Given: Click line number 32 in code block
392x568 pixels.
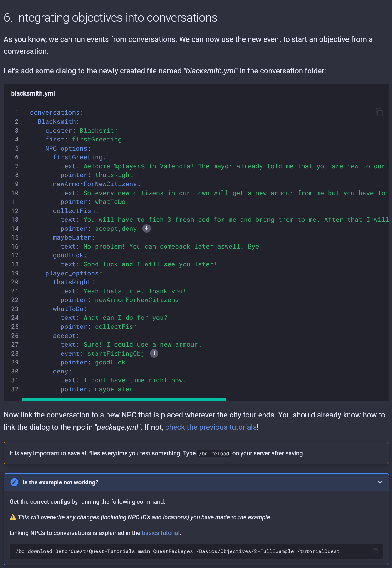Looking at the screenshot, I should (15, 389).
